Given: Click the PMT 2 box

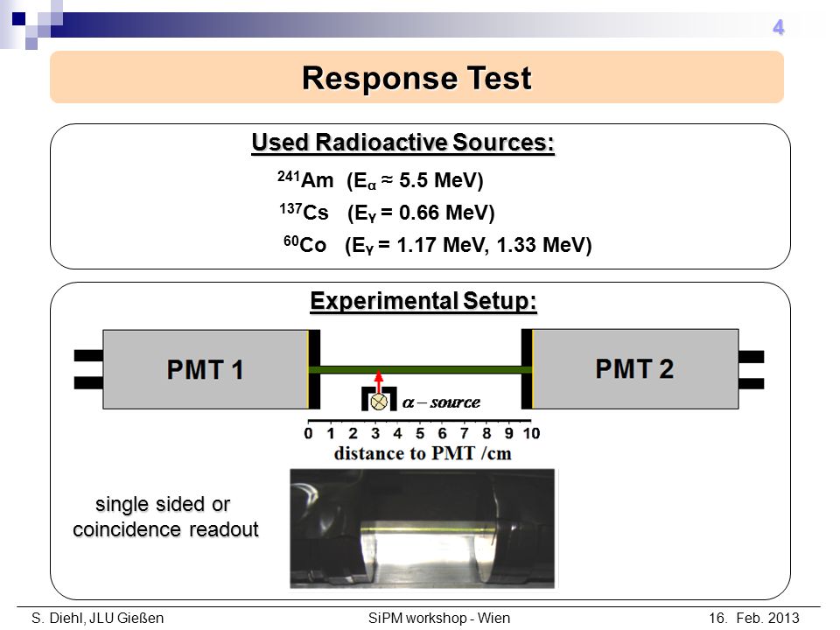Looking at the screenshot, I should click(635, 369).
